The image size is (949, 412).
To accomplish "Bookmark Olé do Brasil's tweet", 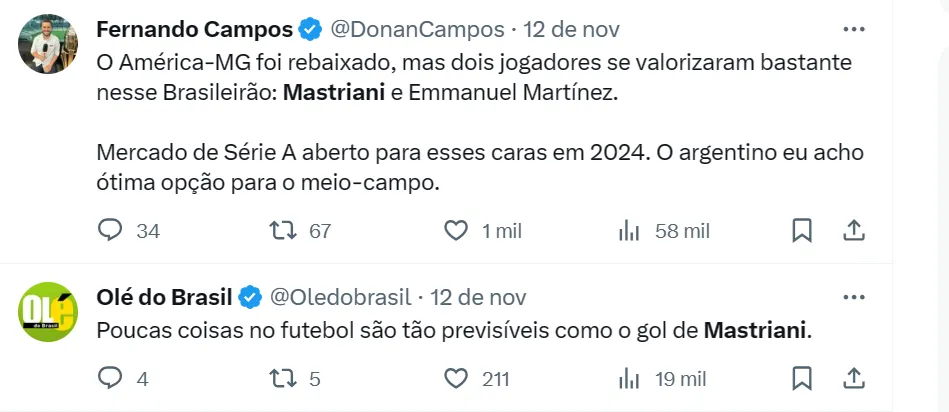I will [x=802, y=379].
